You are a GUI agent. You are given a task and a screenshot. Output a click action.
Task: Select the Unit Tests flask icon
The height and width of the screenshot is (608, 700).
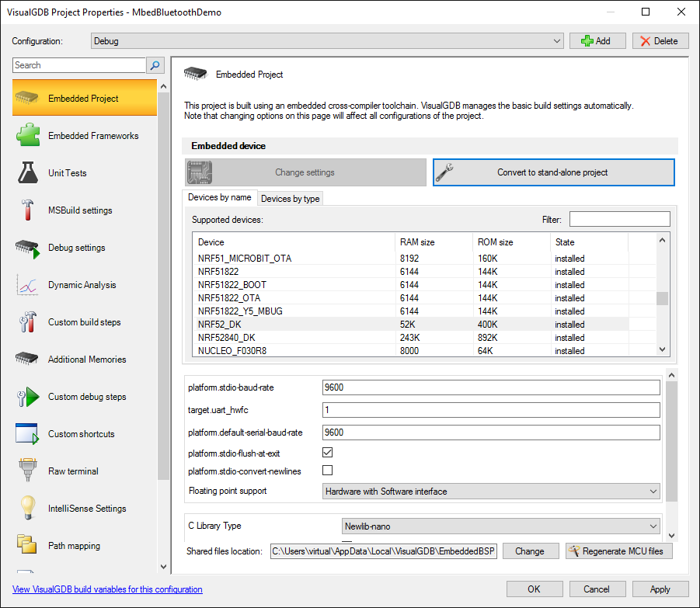(x=28, y=172)
